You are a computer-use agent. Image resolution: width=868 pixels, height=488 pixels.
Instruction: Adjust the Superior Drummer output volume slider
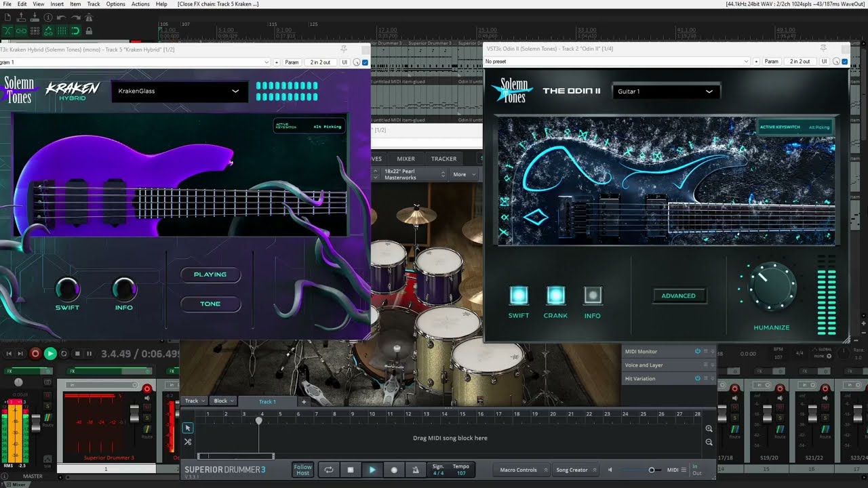coord(651,470)
